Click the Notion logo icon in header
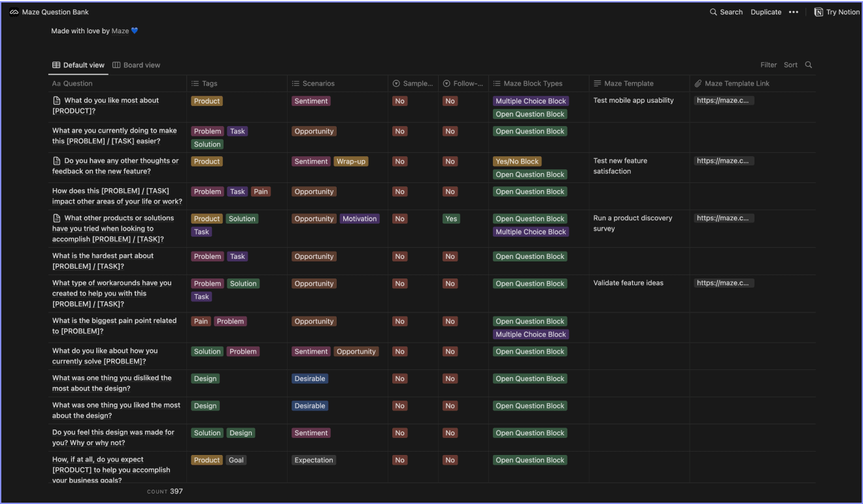Image resolution: width=863 pixels, height=504 pixels. click(x=819, y=12)
